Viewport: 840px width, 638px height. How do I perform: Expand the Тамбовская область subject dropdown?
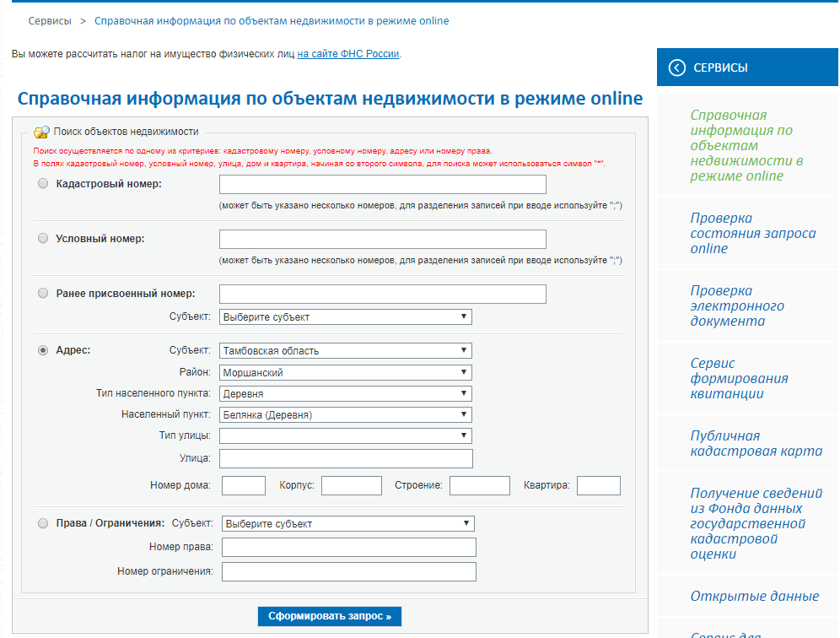[345, 350]
